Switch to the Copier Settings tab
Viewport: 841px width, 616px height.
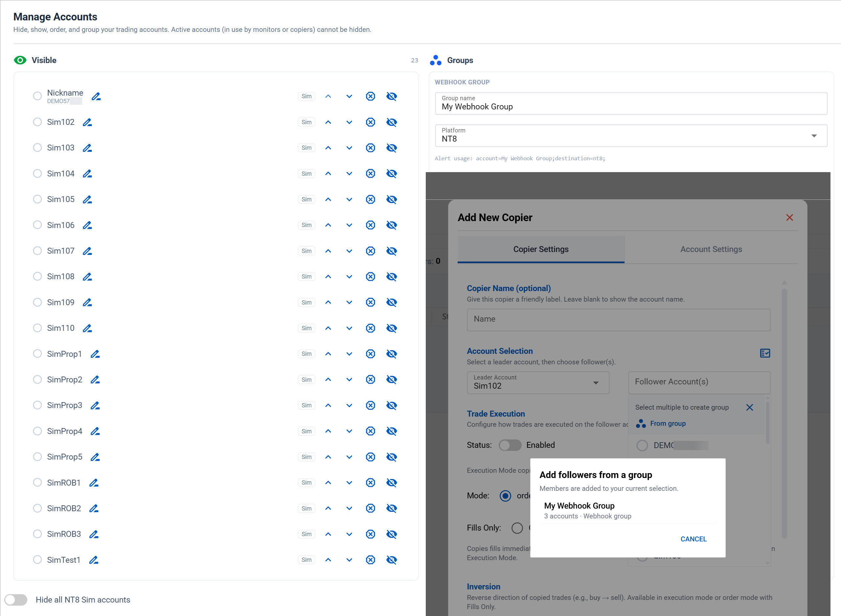click(541, 249)
